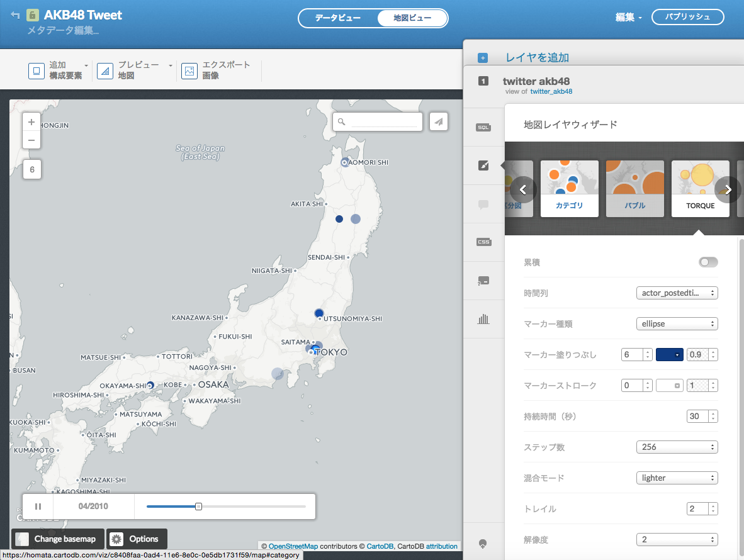Click the エクスポート 画像 toolbar icon
The image size is (744, 560).
(189, 70)
